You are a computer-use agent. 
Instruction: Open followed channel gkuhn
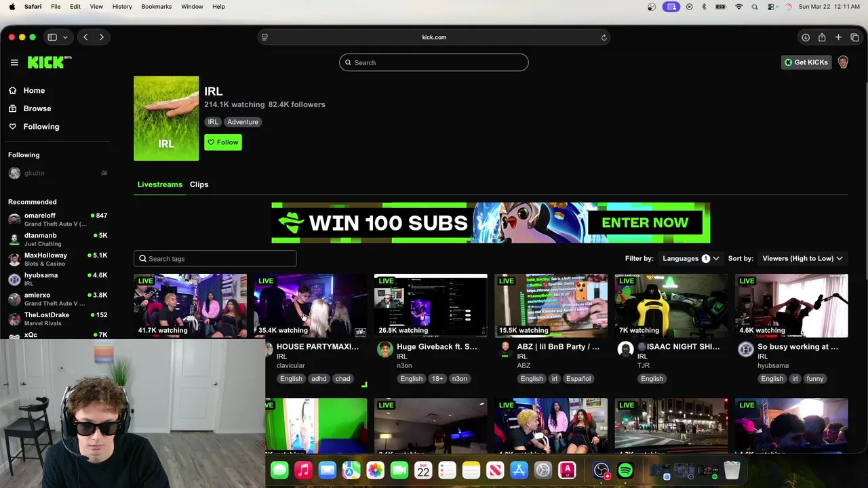(x=58, y=173)
